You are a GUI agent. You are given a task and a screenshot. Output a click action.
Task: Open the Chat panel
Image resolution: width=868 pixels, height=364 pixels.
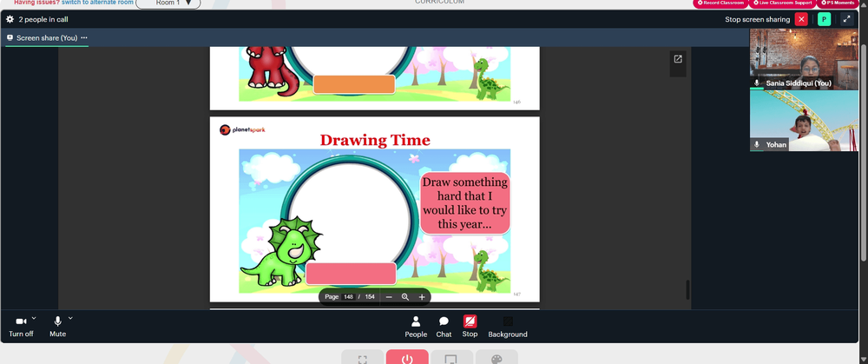pyautogui.click(x=444, y=327)
